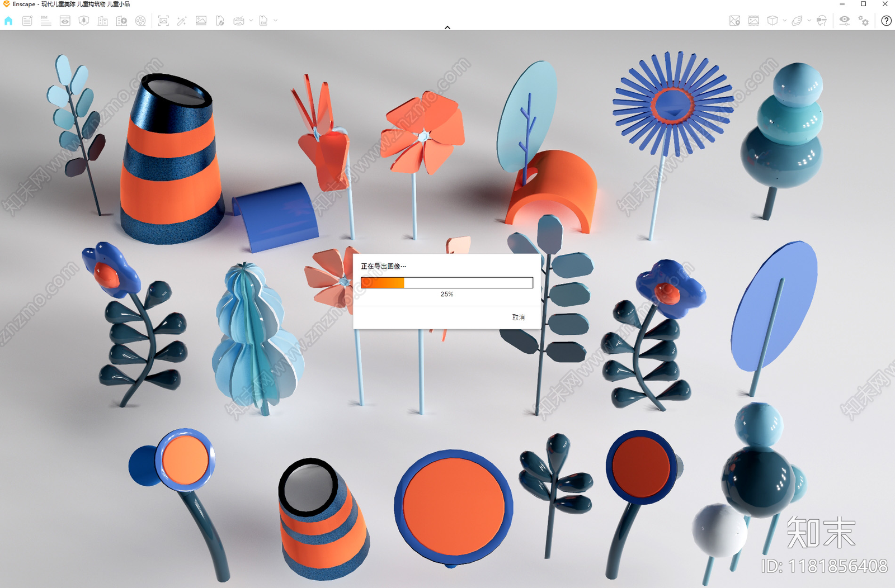Expand the 360 panorama dropdown arrow
The width and height of the screenshot is (895, 588).
point(251,21)
